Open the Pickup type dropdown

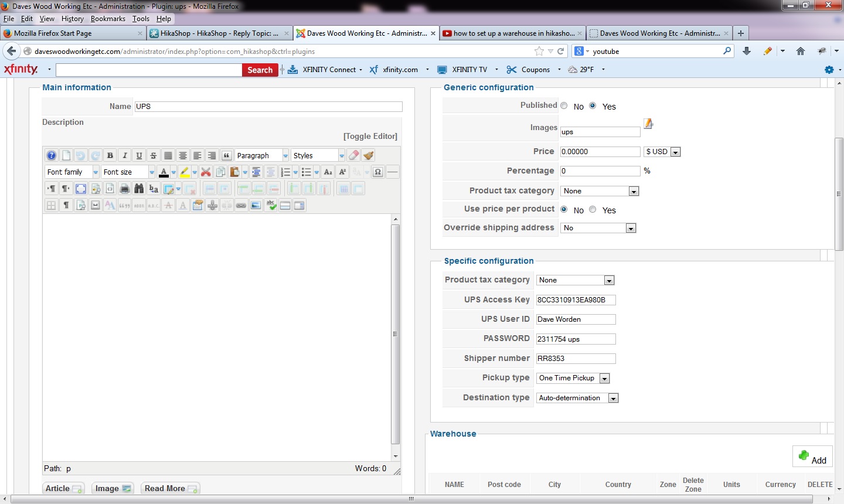pyautogui.click(x=573, y=378)
